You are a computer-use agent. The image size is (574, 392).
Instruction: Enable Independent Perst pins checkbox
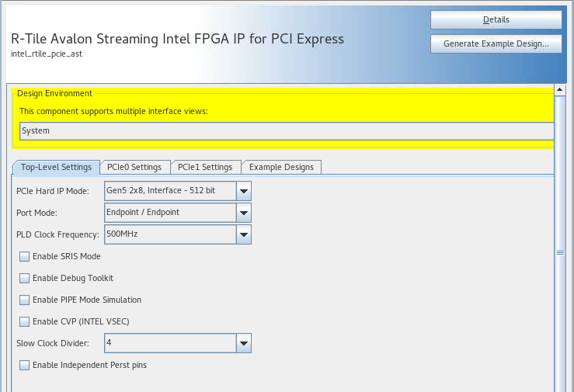pyautogui.click(x=25, y=365)
